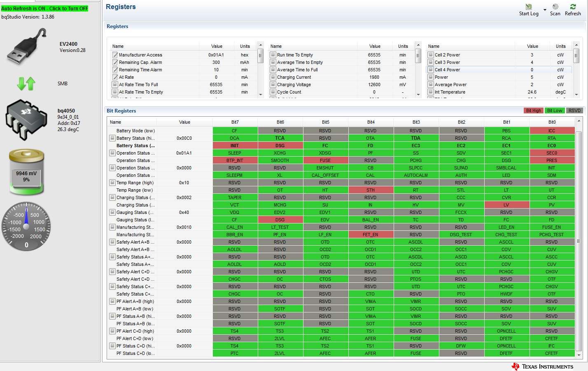
Task: Click the Texas Instruments logo
Action: pyautogui.click(x=542, y=366)
